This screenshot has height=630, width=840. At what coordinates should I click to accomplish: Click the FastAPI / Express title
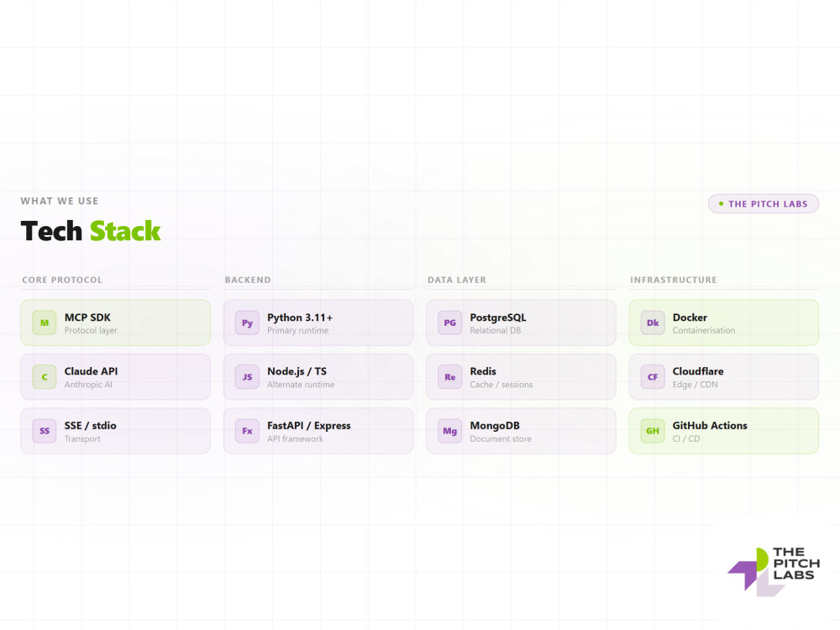(x=309, y=425)
